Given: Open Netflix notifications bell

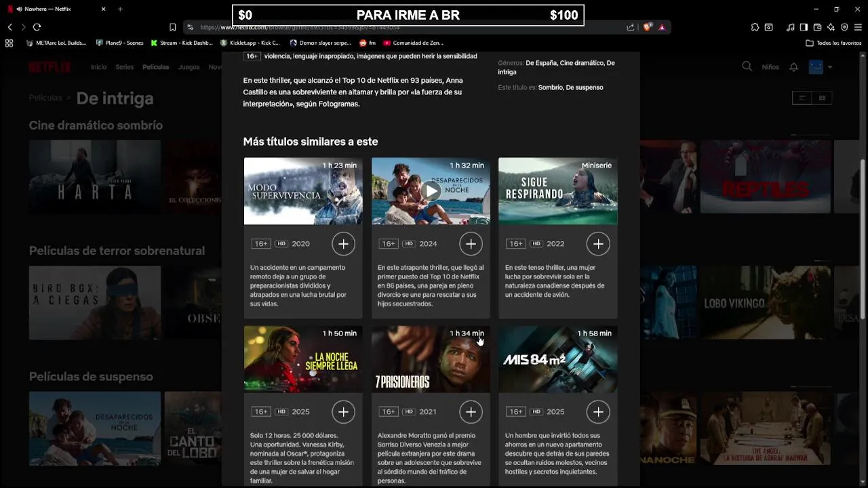Looking at the screenshot, I should point(793,67).
